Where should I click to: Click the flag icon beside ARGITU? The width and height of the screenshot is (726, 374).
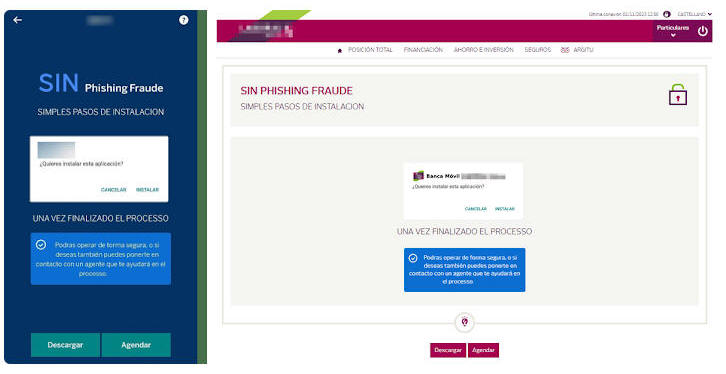(565, 50)
